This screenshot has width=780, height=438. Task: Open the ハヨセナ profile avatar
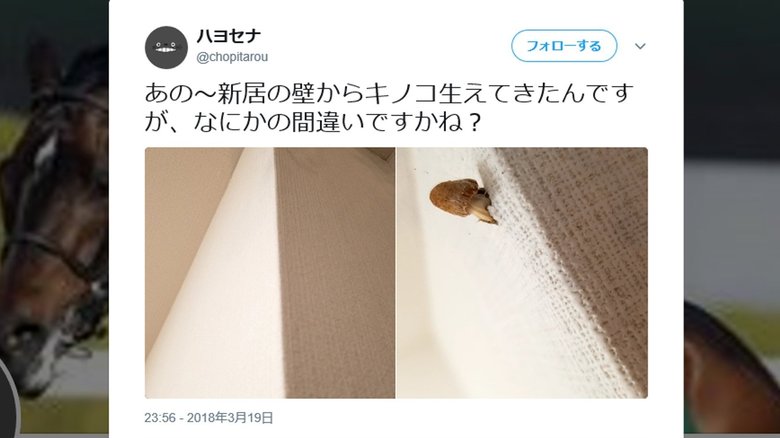coord(166,47)
